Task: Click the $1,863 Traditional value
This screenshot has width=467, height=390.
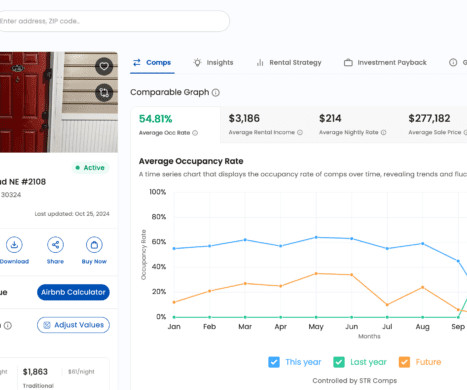Action: [35, 372]
